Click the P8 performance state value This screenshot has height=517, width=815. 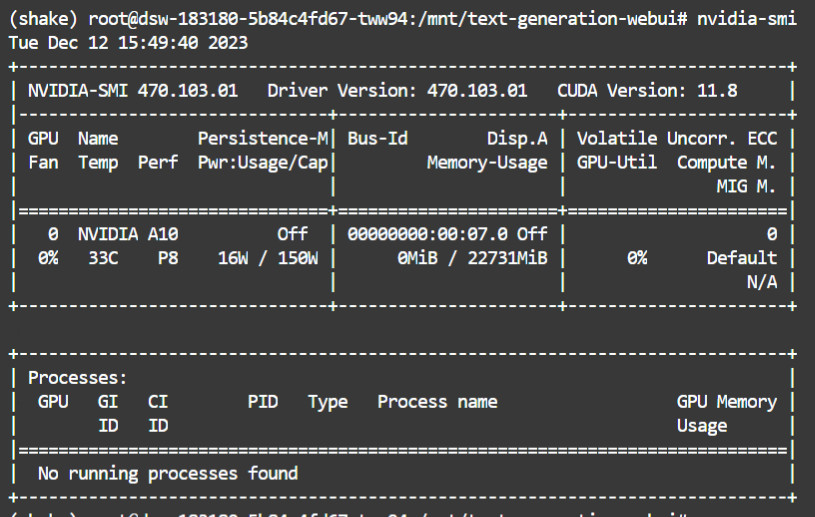[x=143, y=257]
